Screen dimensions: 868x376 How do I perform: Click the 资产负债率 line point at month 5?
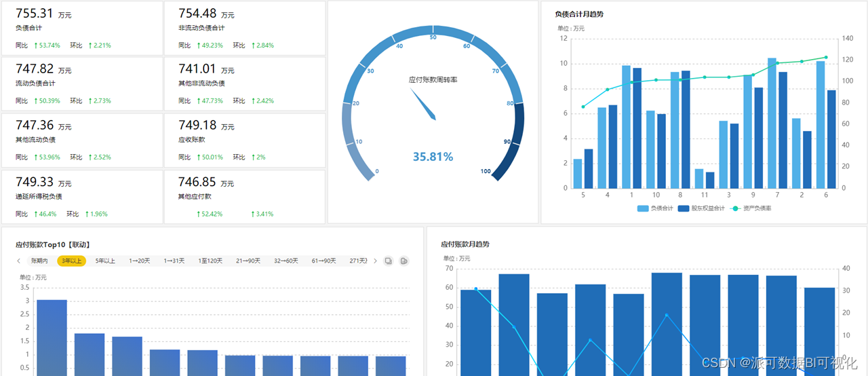(x=583, y=107)
